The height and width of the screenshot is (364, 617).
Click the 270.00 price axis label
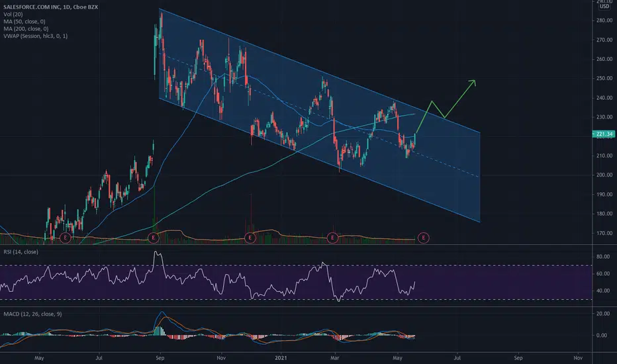tap(604, 40)
